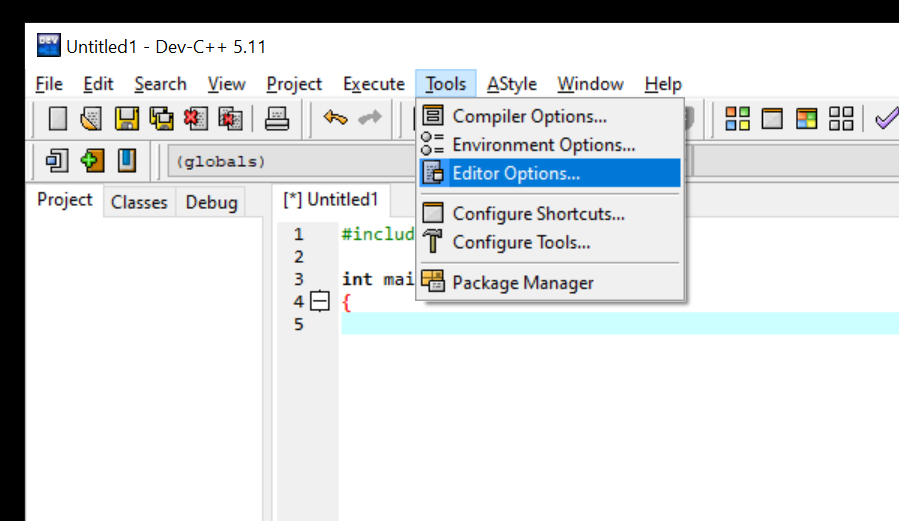Click the Dev-C++ application logo in title bar
Viewport: 899px width, 521px height.
coord(48,45)
